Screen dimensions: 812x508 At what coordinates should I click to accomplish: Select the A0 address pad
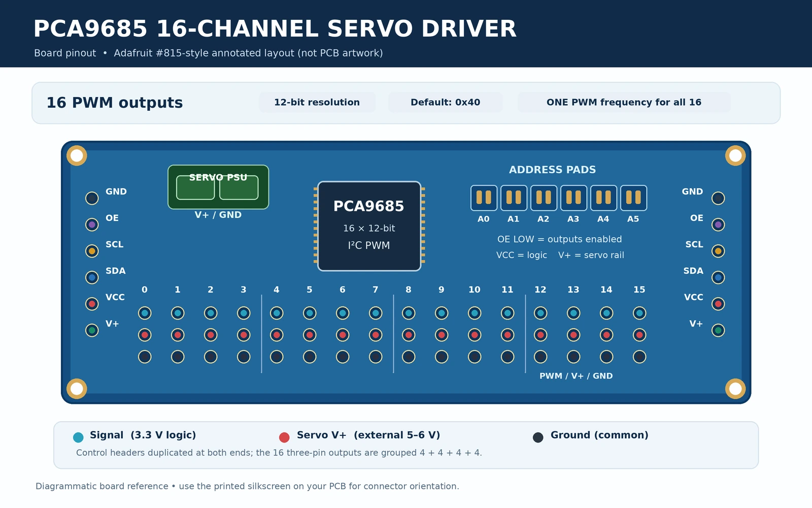[x=484, y=198]
